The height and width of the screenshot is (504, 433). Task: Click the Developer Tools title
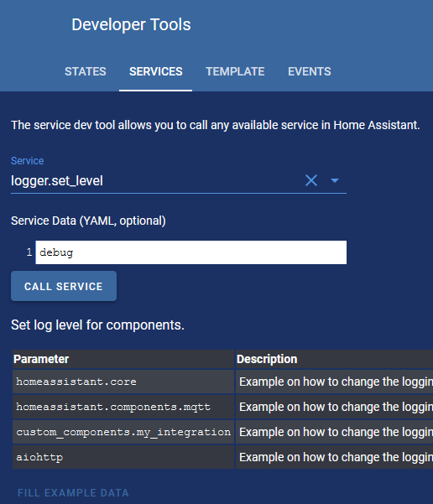pyautogui.click(x=131, y=24)
